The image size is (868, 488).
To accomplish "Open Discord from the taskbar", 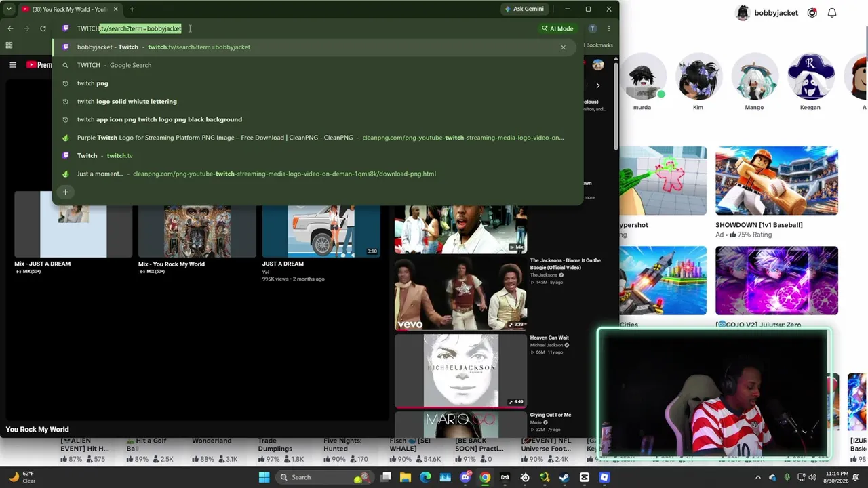I will click(465, 477).
